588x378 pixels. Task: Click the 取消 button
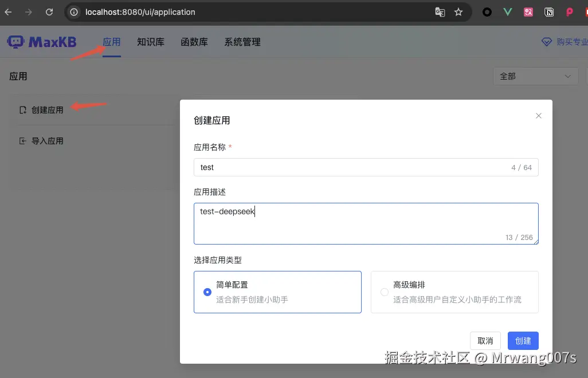485,341
